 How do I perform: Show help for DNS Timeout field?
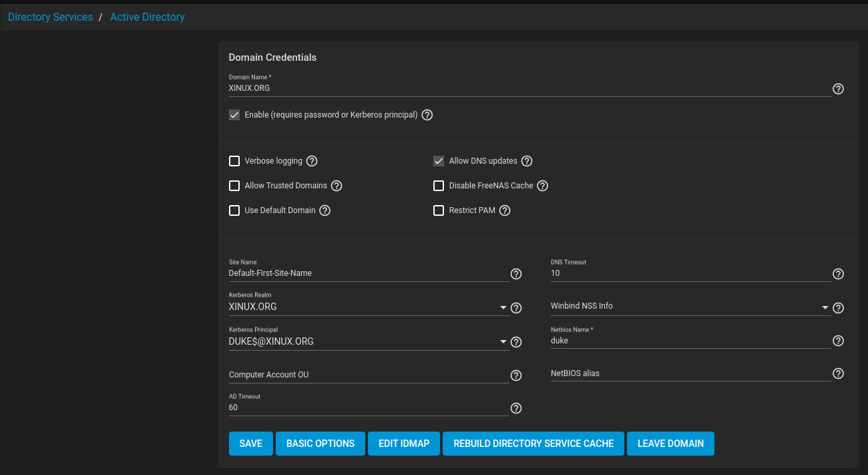tap(839, 274)
